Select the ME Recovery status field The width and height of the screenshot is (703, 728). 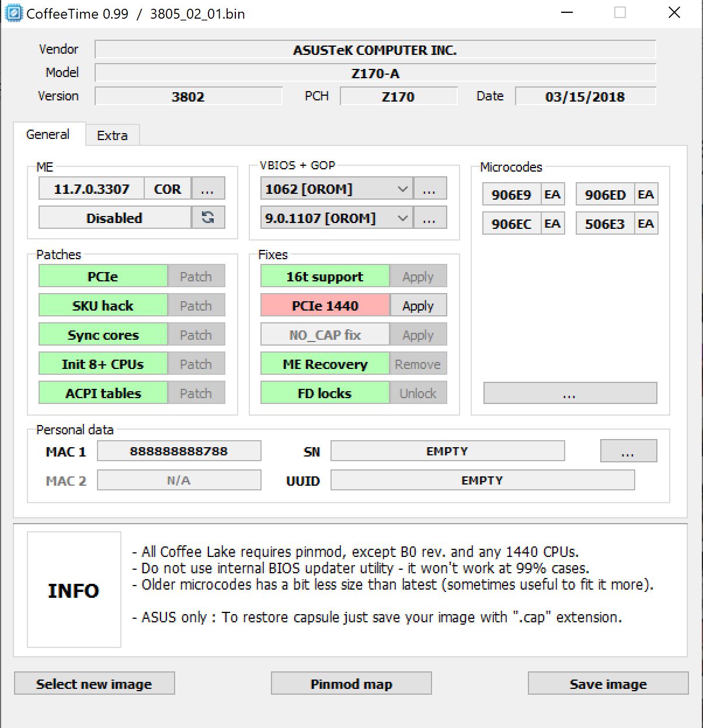pyautogui.click(x=325, y=364)
